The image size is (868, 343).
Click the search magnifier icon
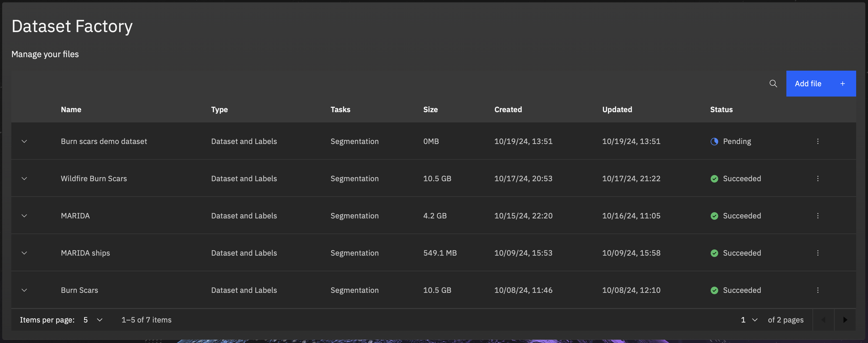pos(773,83)
